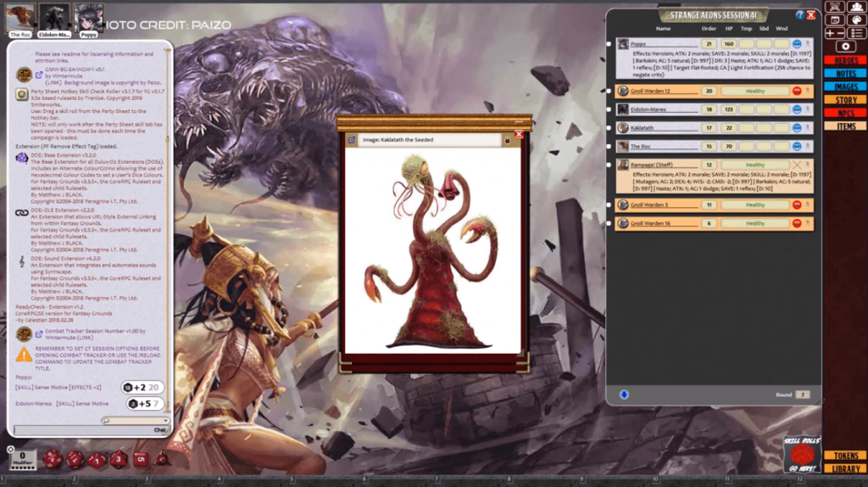Open the Heroes sidebar tab
The width and height of the screenshot is (868, 487).
tap(845, 60)
